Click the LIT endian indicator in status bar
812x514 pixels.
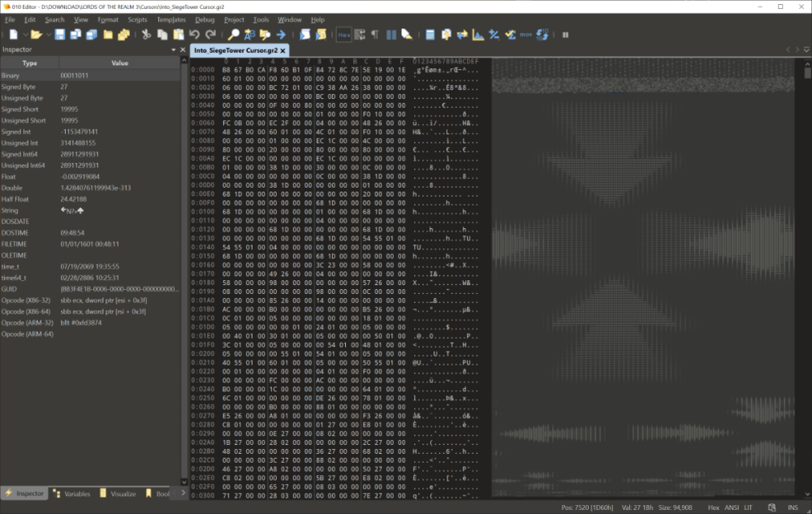pos(749,508)
